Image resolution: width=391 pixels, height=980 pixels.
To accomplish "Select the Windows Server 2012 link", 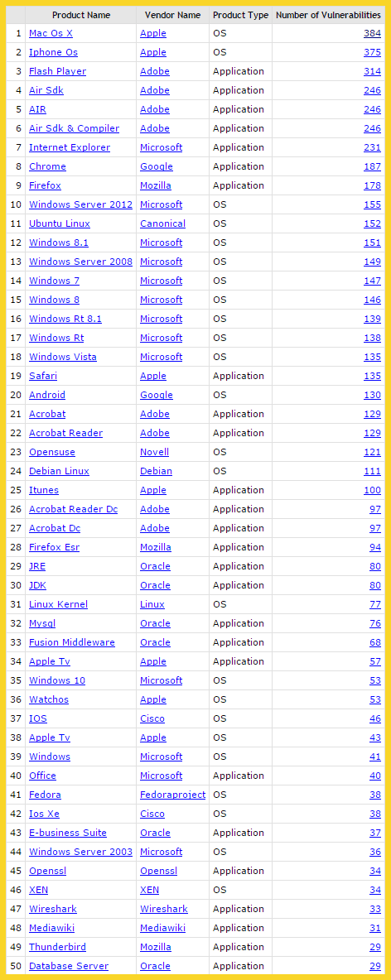I will pyautogui.click(x=80, y=205).
